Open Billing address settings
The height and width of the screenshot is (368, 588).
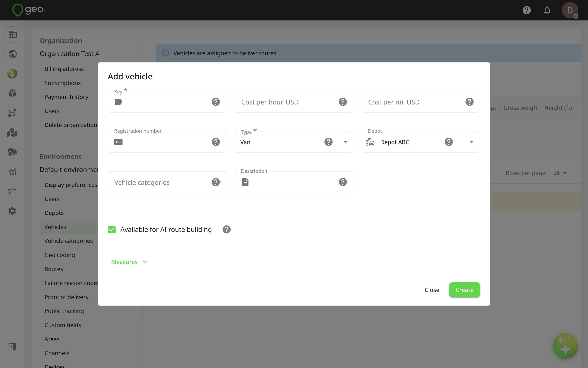(x=64, y=69)
